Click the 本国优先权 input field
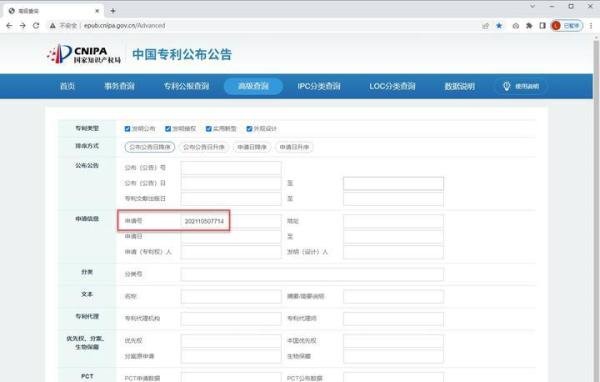The height and width of the screenshot is (382, 600). tap(393, 341)
